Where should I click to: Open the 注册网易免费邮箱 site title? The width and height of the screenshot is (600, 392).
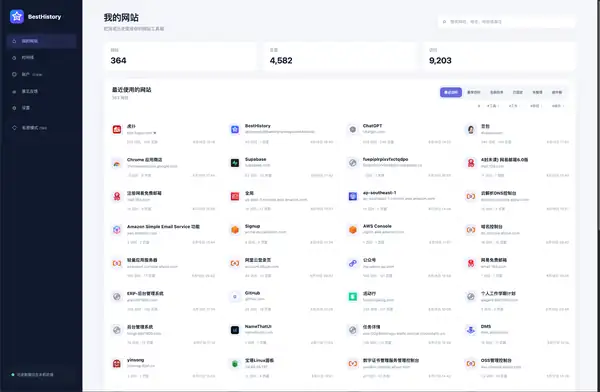tap(144, 193)
